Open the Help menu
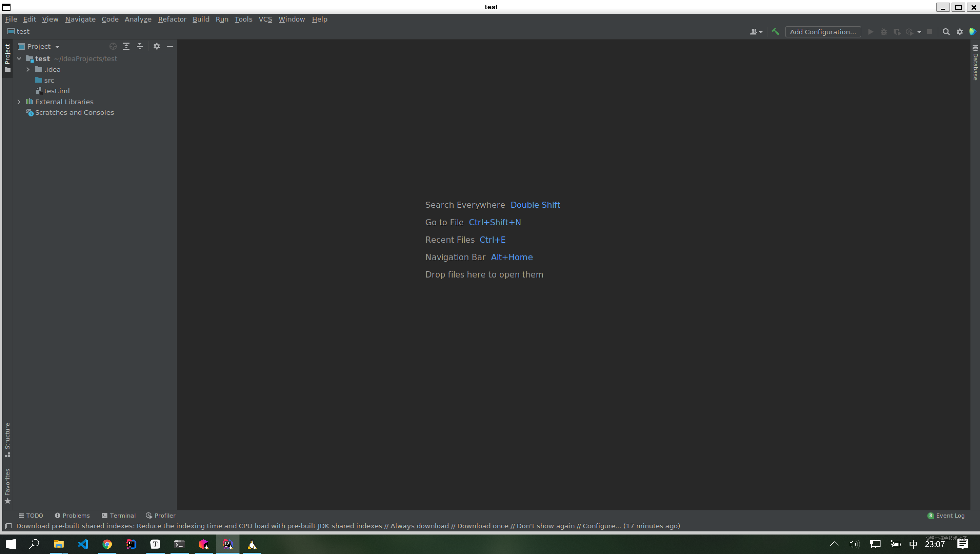This screenshot has height=554, width=980. [319, 19]
